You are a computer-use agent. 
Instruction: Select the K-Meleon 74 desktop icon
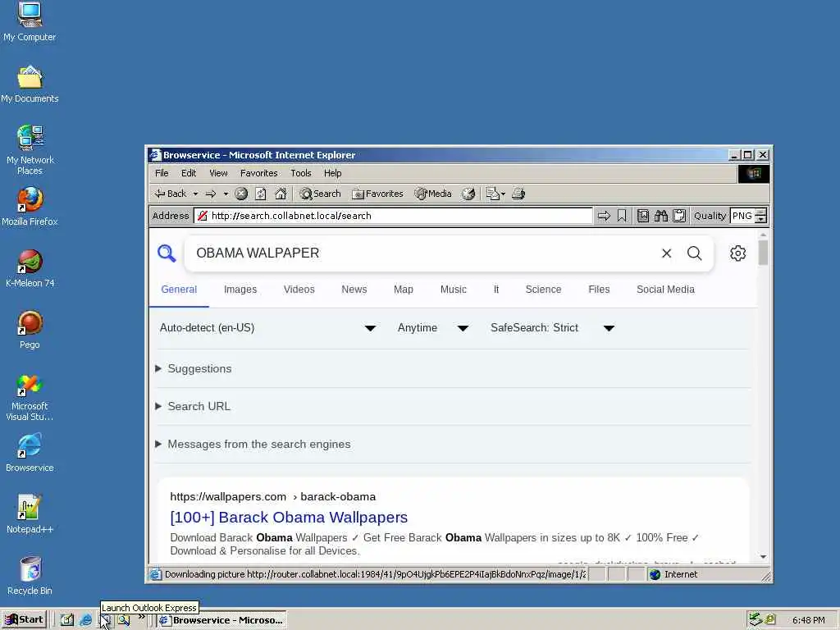pyautogui.click(x=30, y=268)
